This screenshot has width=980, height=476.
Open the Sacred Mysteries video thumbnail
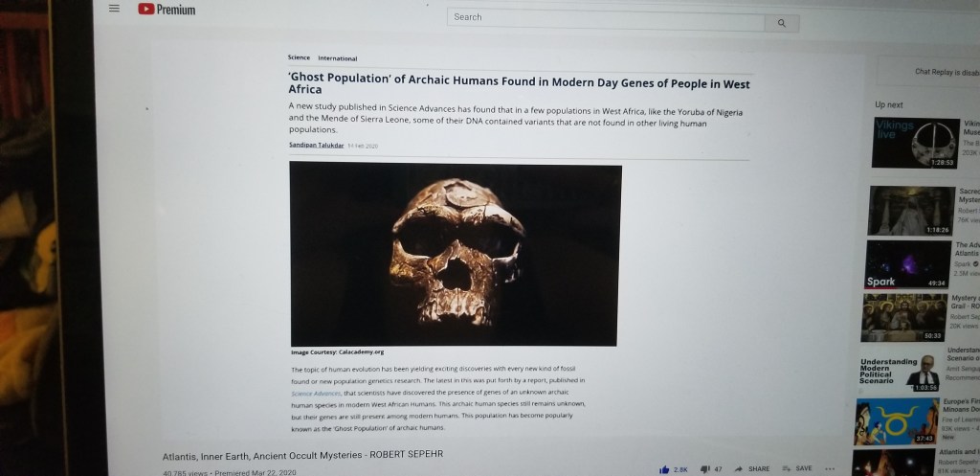point(911,211)
